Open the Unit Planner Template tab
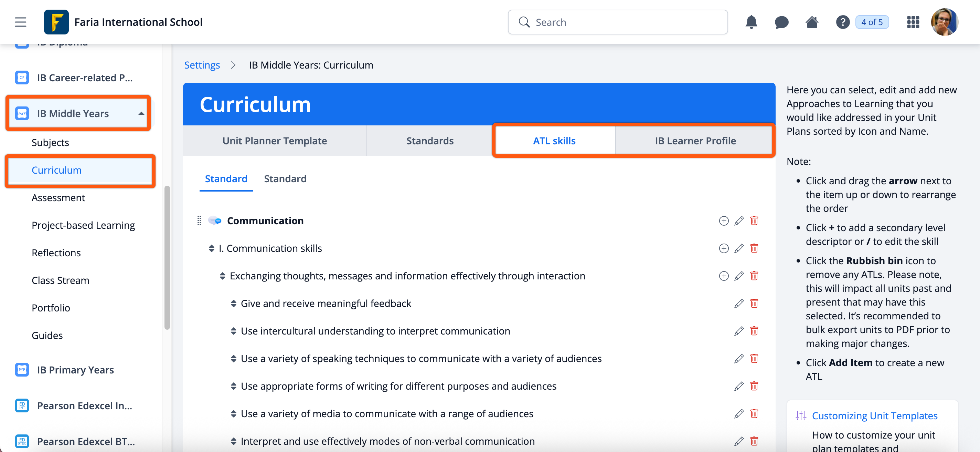The image size is (980, 452). pyautogui.click(x=274, y=141)
